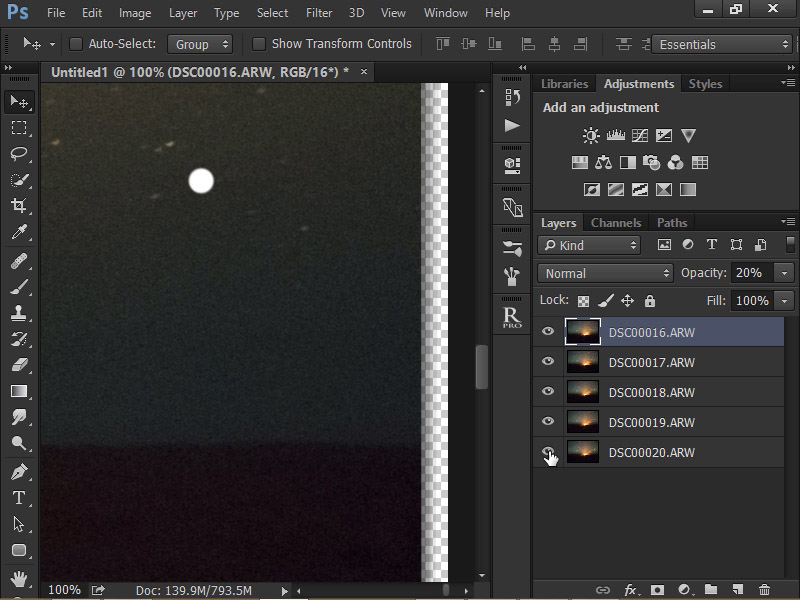Select the Crop tool
The width and height of the screenshot is (800, 600).
click(19, 206)
